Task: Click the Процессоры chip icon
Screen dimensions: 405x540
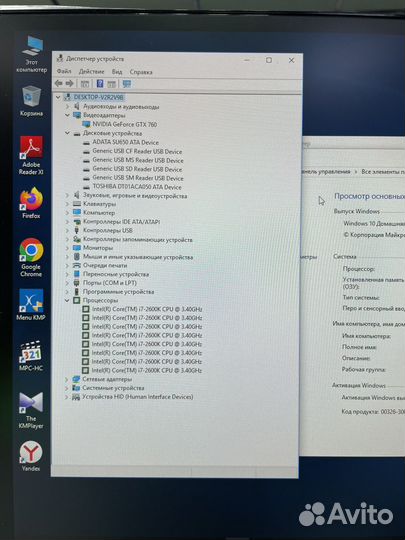Action: point(76,300)
